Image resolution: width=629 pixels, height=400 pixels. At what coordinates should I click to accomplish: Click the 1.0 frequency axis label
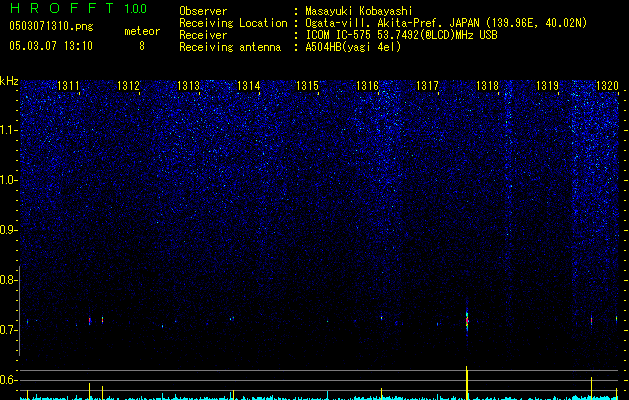(8, 180)
